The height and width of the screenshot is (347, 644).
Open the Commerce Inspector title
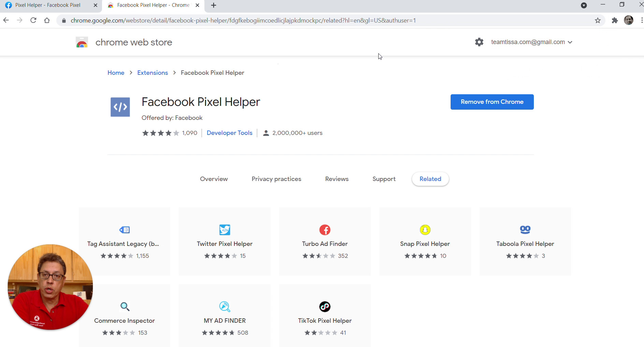[x=125, y=321]
